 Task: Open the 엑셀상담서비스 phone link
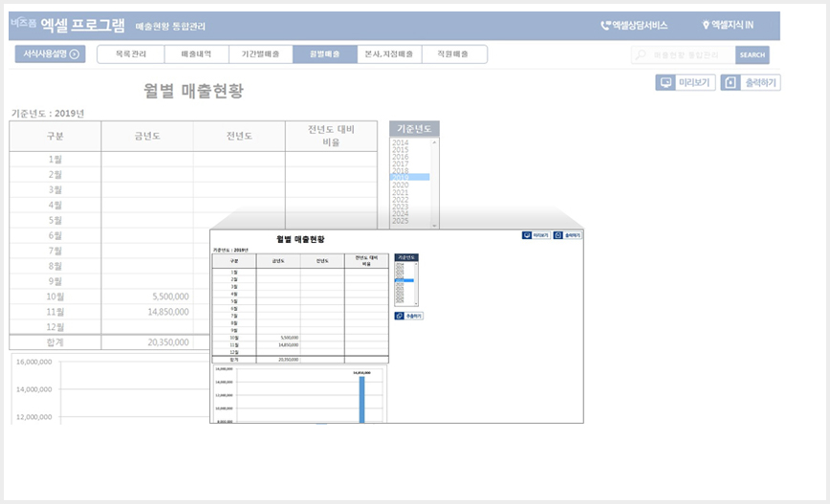(634, 25)
